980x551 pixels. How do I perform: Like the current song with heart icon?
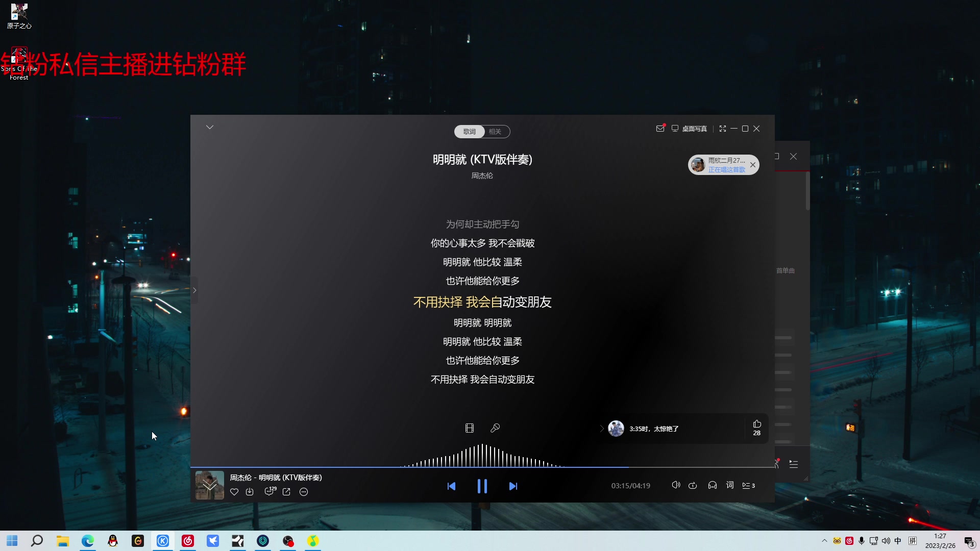tap(234, 492)
